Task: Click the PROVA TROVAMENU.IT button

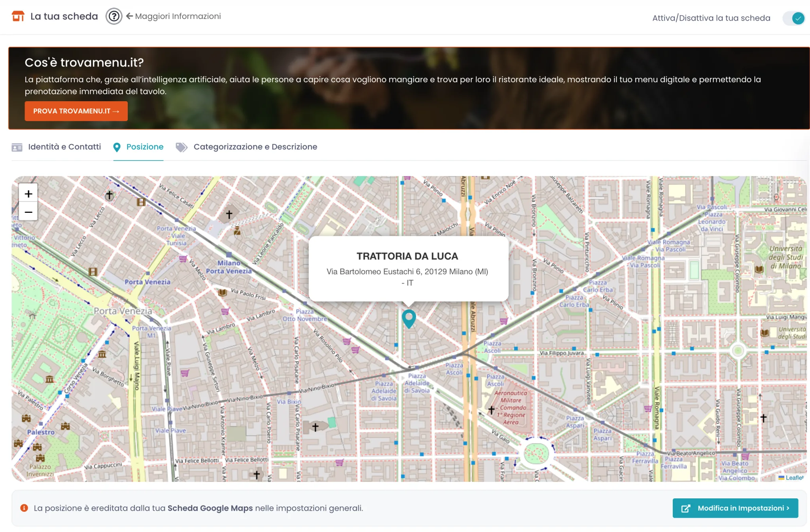Action: pos(76,111)
